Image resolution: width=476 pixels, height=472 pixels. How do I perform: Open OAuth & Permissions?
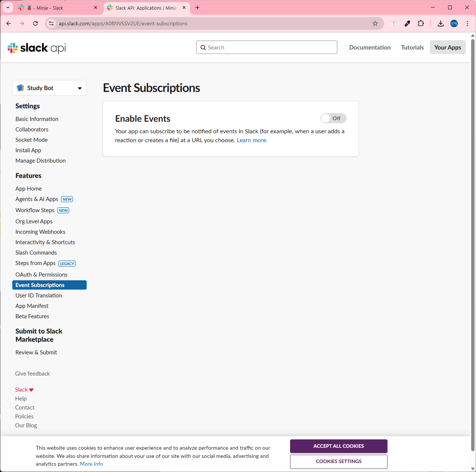coord(42,275)
